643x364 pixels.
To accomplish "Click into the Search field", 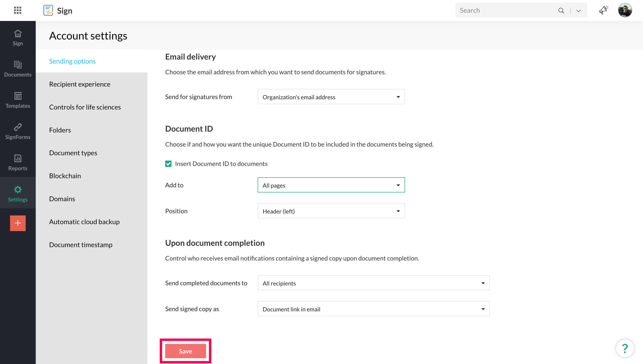I will [x=505, y=10].
